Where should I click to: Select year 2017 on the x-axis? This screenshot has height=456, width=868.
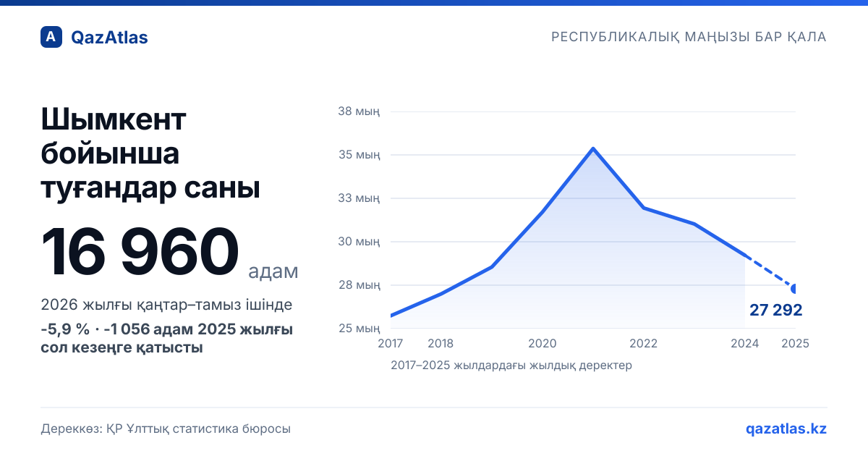(x=391, y=343)
